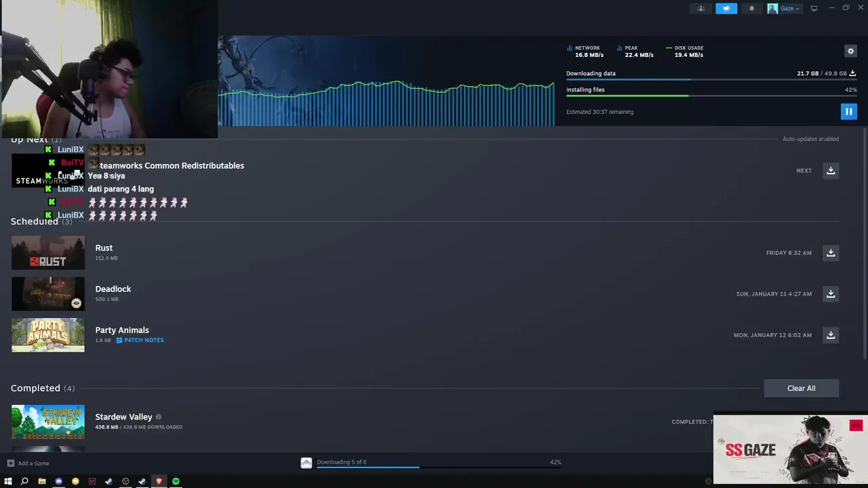Click the Rust title text
The height and width of the screenshot is (488, 868).
click(104, 248)
